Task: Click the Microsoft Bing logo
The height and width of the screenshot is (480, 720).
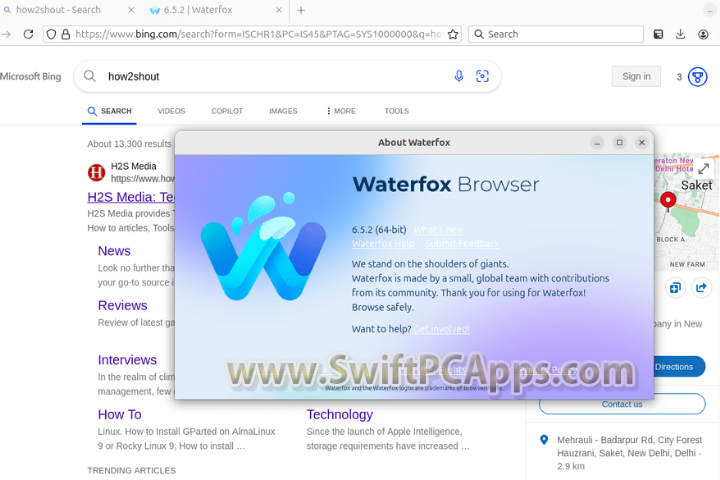Action: [30, 76]
